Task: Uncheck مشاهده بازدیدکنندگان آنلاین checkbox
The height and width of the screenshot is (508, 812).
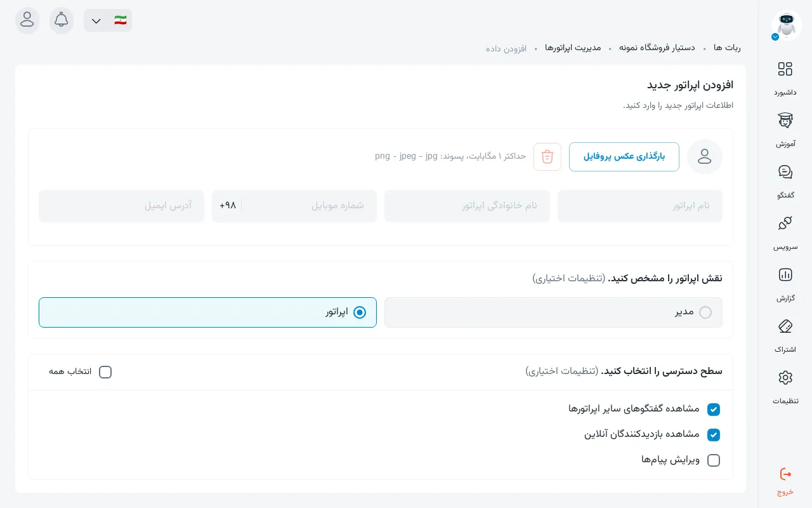Action: point(714,435)
